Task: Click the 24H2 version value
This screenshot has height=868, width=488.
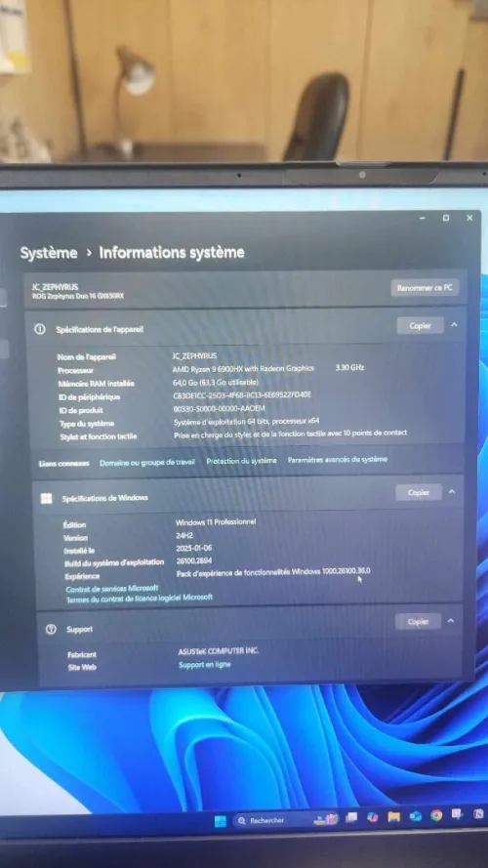Action: pos(184,535)
